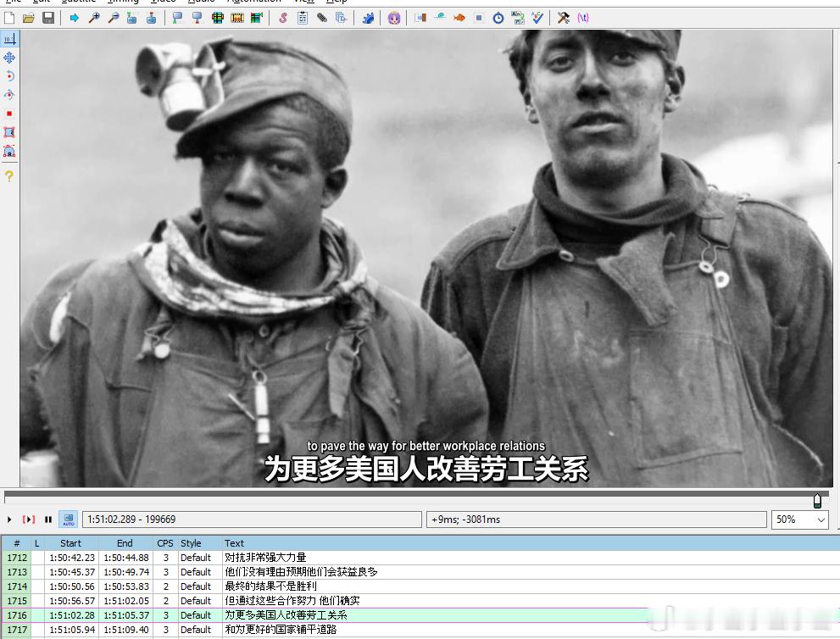Open the Timing Post-Processor clock icon

pyautogui.click(x=498, y=18)
